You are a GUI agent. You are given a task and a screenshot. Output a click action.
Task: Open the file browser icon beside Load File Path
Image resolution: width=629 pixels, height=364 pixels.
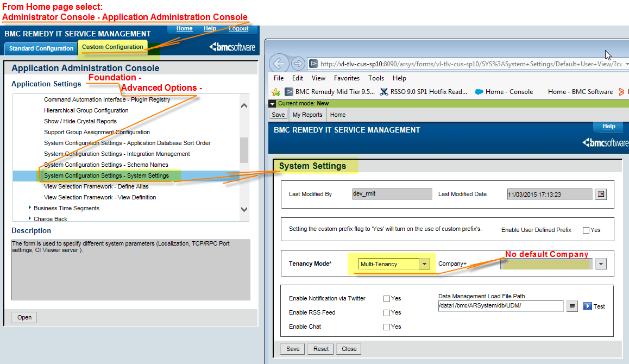tap(572, 306)
